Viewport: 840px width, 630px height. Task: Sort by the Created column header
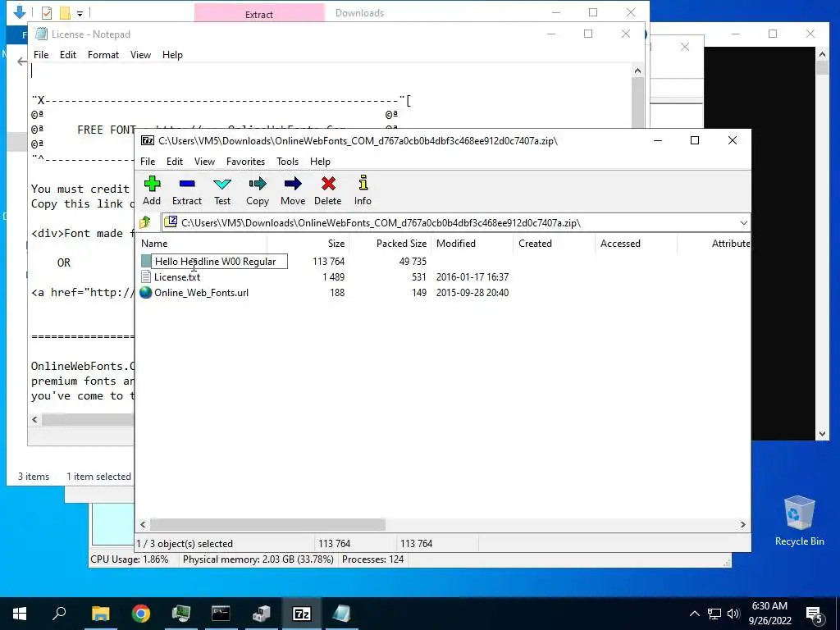coord(535,243)
